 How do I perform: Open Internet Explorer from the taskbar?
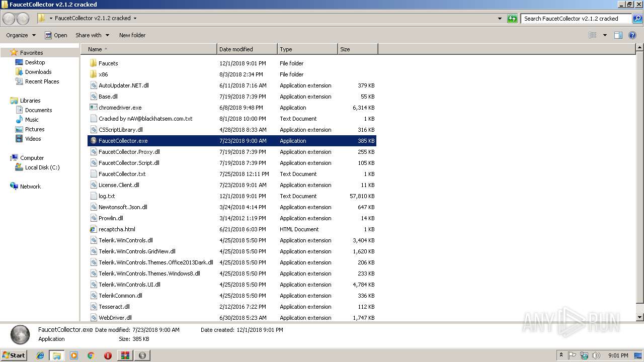40,355
